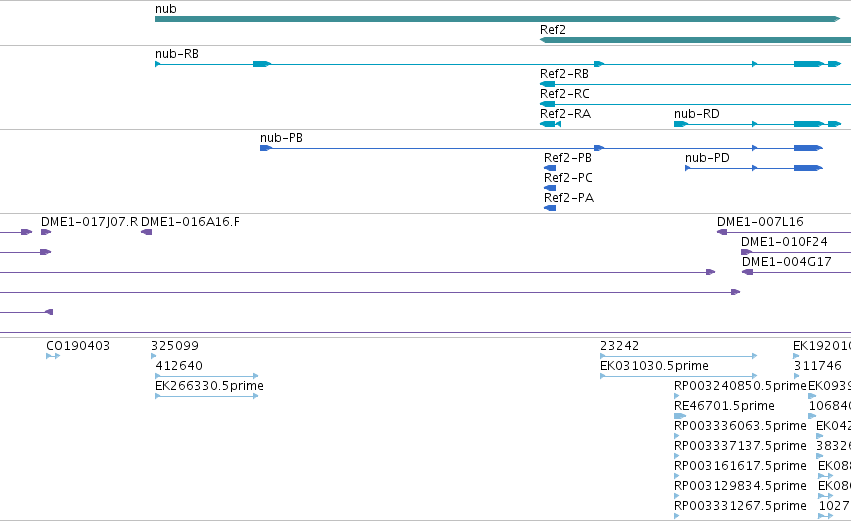Image resolution: width=851 pixels, height=521 pixels.
Task: Select the nub-RB transcript label
Action: pos(177,54)
